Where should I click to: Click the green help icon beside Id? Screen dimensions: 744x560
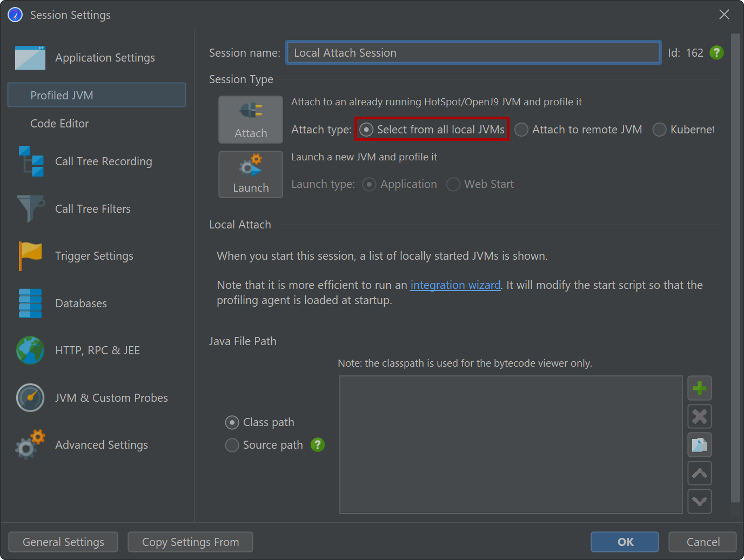click(x=716, y=53)
